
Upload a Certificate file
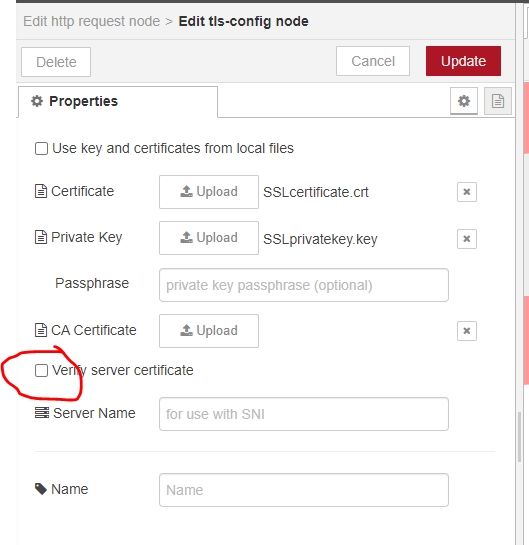(209, 192)
